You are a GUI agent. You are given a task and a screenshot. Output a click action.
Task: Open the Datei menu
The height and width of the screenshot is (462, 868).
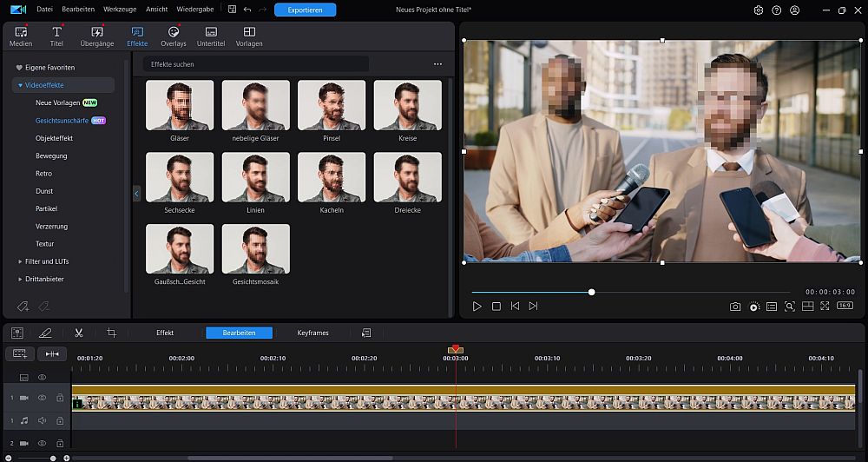click(x=44, y=10)
